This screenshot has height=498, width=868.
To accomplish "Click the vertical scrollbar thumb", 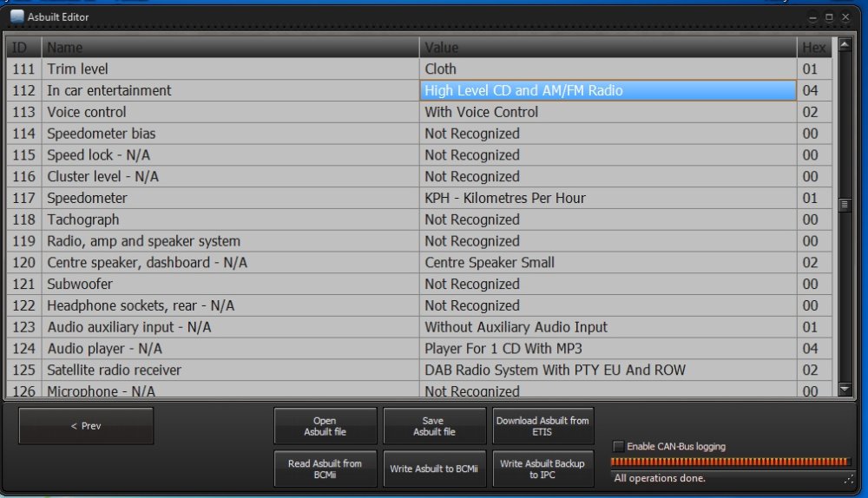I will coord(845,205).
